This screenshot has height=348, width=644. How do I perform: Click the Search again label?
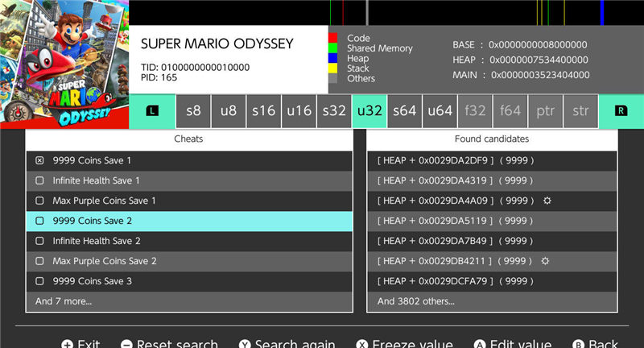tap(295, 343)
